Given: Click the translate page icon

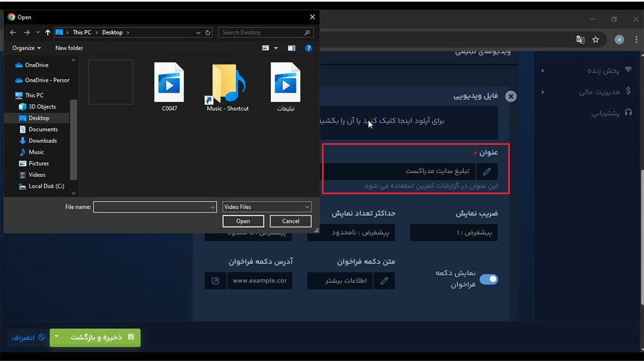Looking at the screenshot, I should pos(580,40).
